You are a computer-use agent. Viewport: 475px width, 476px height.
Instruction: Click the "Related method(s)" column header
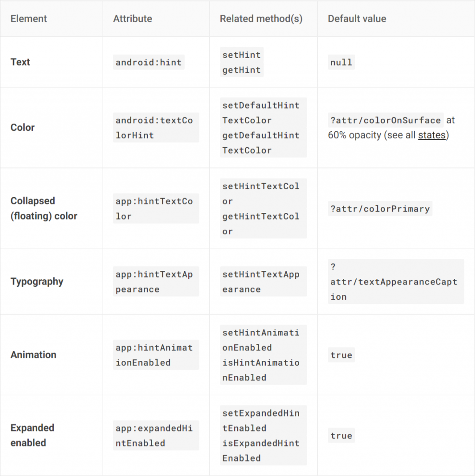(261, 19)
